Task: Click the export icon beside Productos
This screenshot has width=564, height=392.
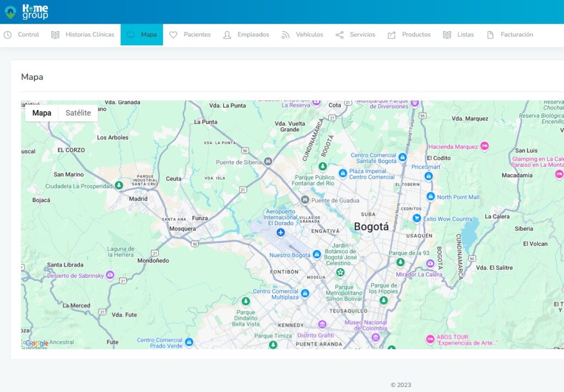Action: click(392, 35)
